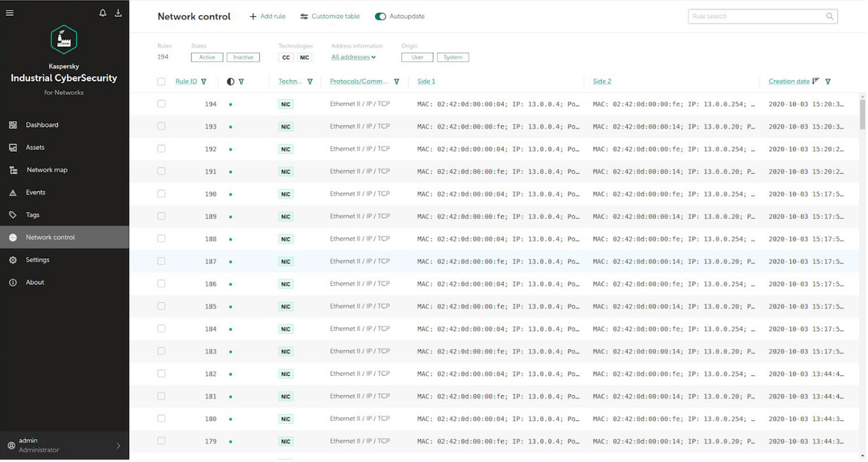Click the filter icon beside Protocols column

pyautogui.click(x=397, y=82)
